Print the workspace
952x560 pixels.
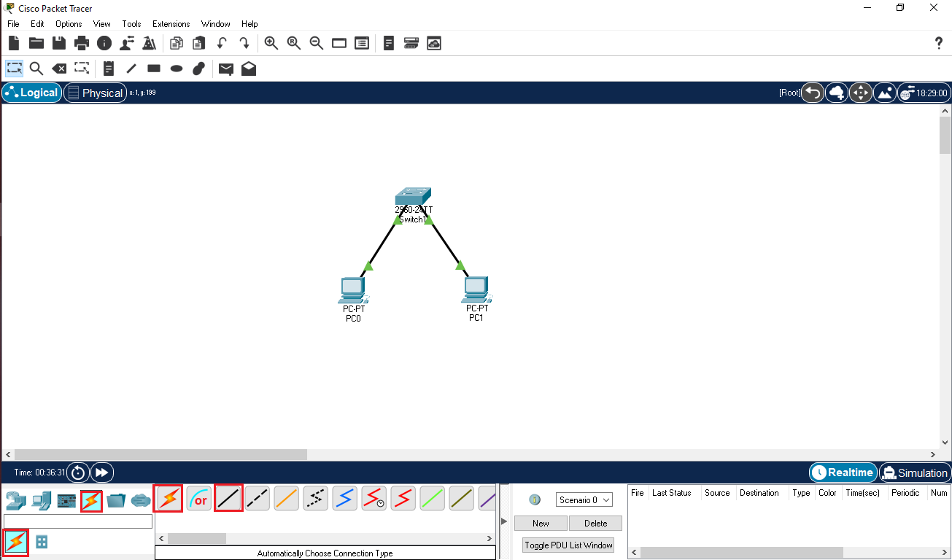coord(82,43)
